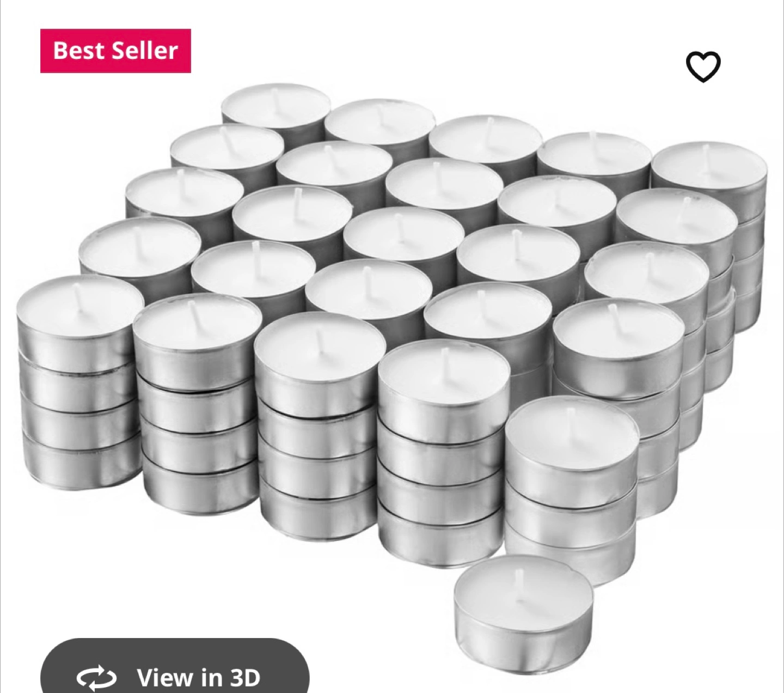
Task: Click the single loose tealight in front
Action: (523, 606)
